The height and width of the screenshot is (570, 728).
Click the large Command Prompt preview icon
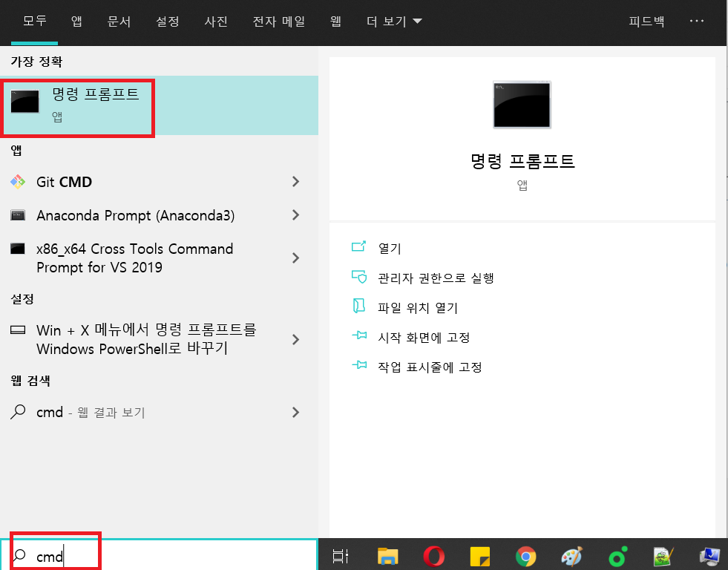(522, 105)
